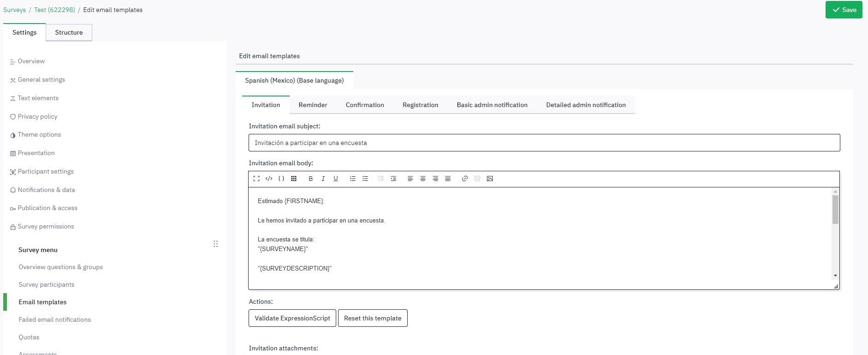The image size is (868, 355).
Task: Open the Reminder template tab
Action: 313,105
